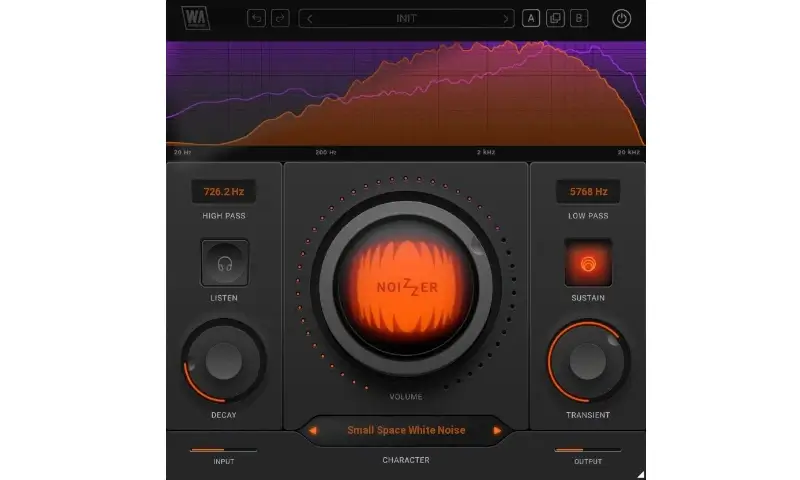This screenshot has height=480, width=800.
Task: Toggle the plugin power bypass button
Action: 622,18
